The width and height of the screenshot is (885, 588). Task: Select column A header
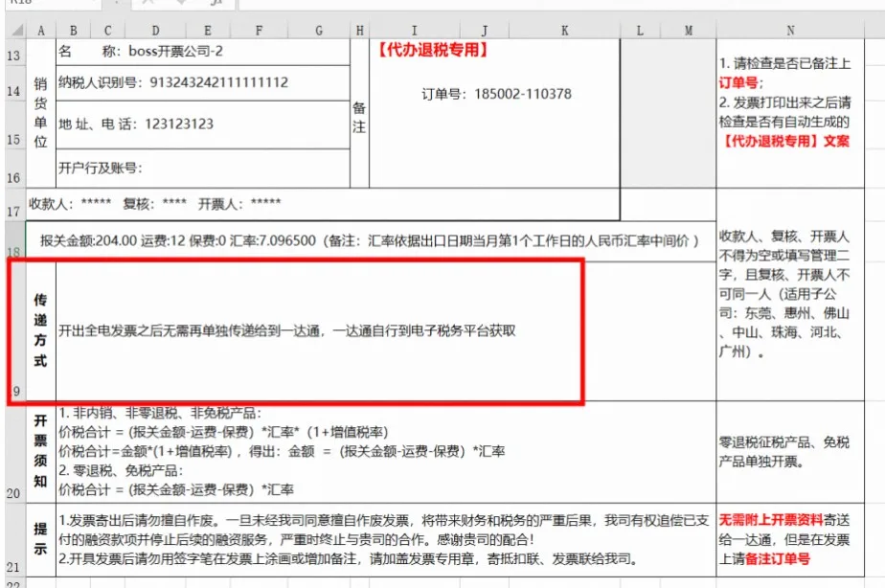40,31
